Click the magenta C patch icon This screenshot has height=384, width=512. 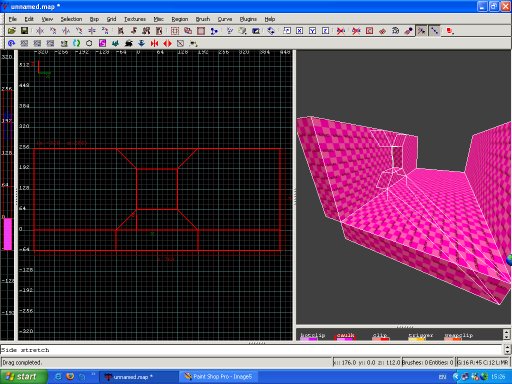pyautogui.click(x=102, y=43)
